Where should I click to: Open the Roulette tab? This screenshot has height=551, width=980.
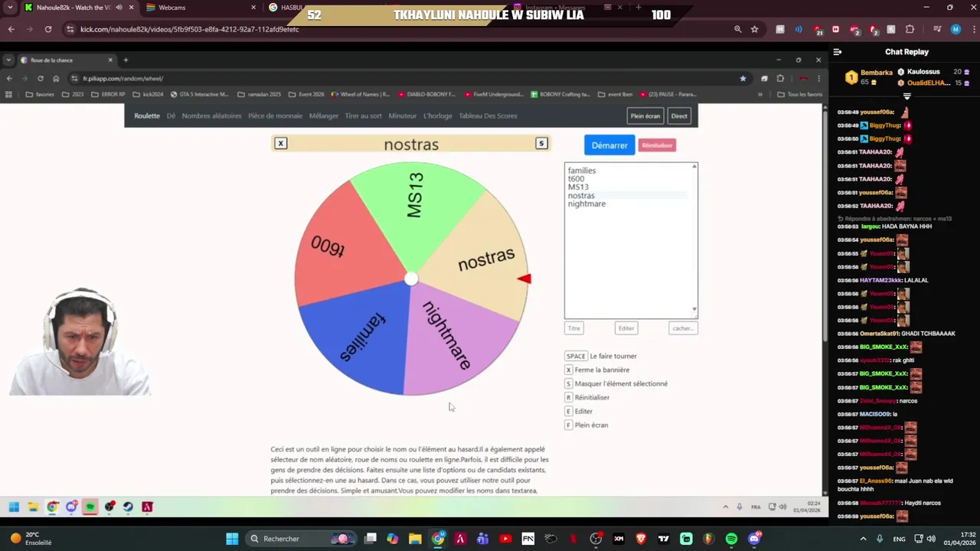[147, 116]
